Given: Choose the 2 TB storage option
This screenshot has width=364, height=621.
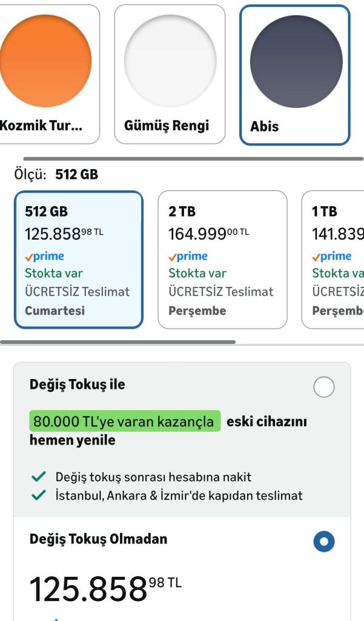Looking at the screenshot, I should point(222,260).
